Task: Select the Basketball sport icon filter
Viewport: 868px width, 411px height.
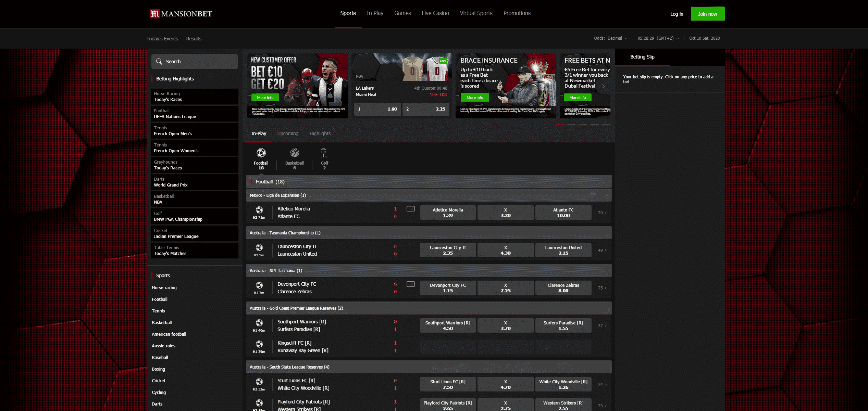Action: (x=295, y=159)
